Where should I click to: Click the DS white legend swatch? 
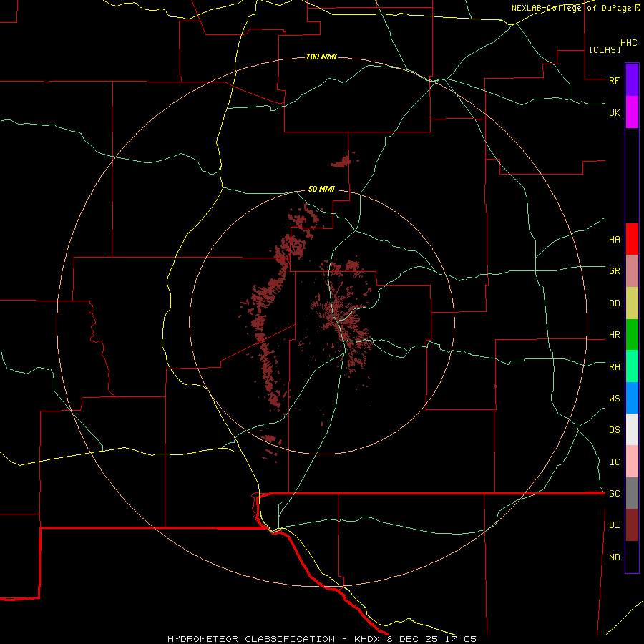632,429
